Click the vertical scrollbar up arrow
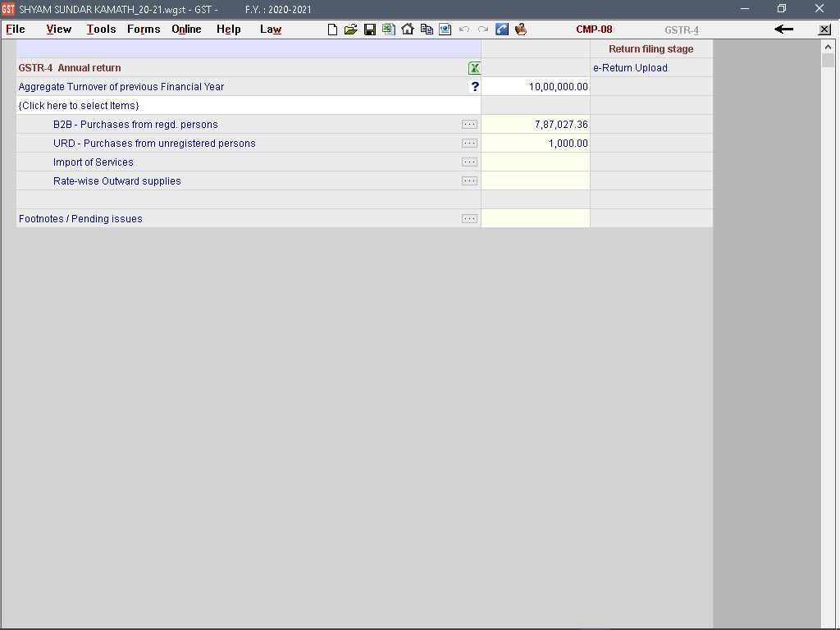The image size is (840, 630). (828, 48)
